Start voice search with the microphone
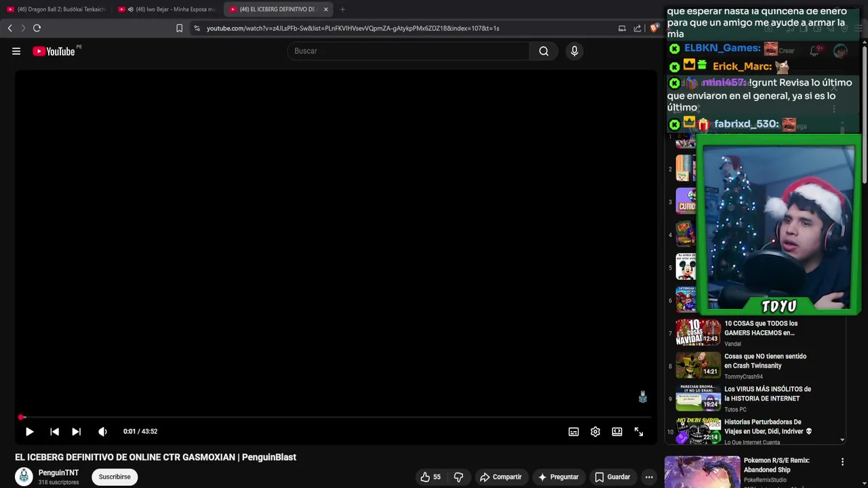The image size is (868, 488). coord(574,51)
